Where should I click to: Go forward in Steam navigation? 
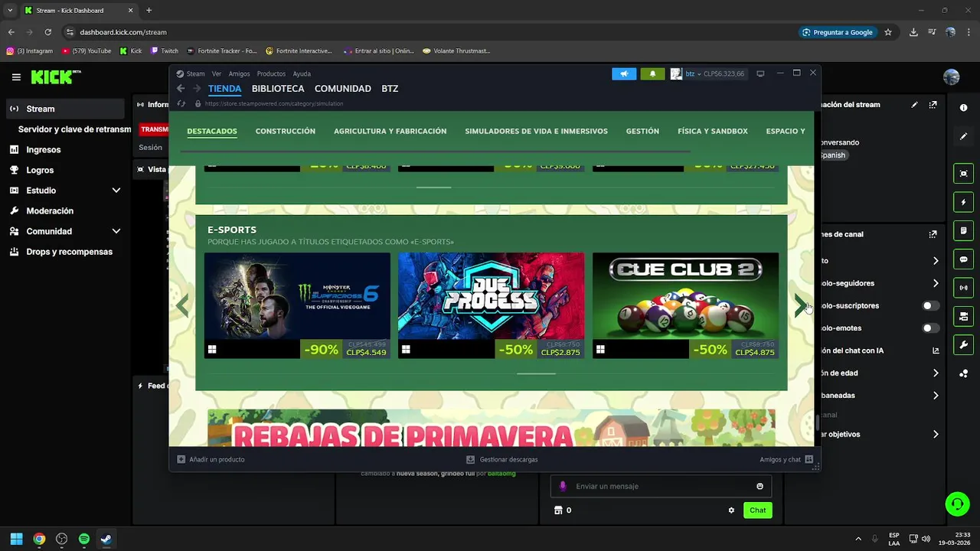198,89
